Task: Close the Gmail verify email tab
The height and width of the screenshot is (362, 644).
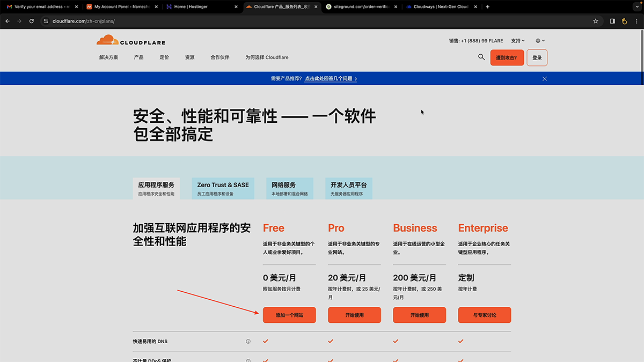Action: [76, 7]
